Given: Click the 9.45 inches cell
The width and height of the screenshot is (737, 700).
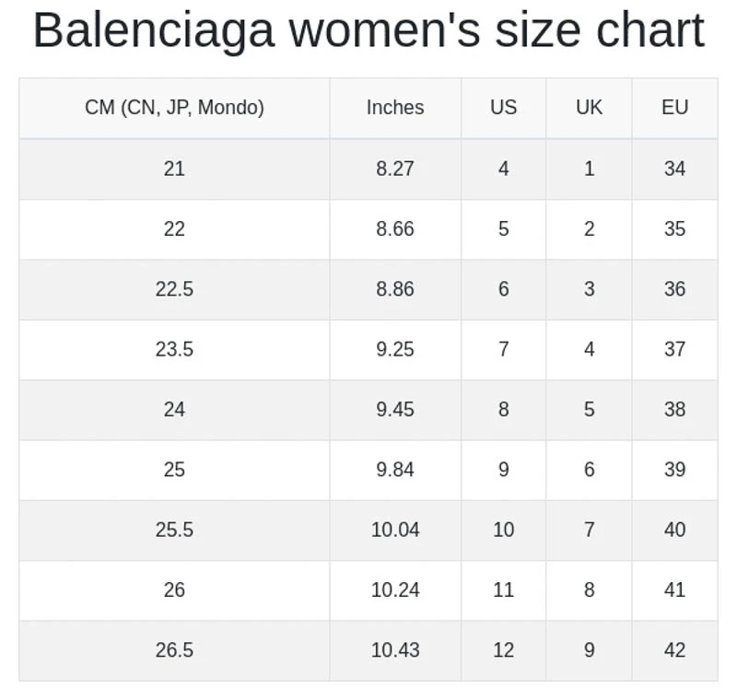Looking at the screenshot, I should point(395,409).
